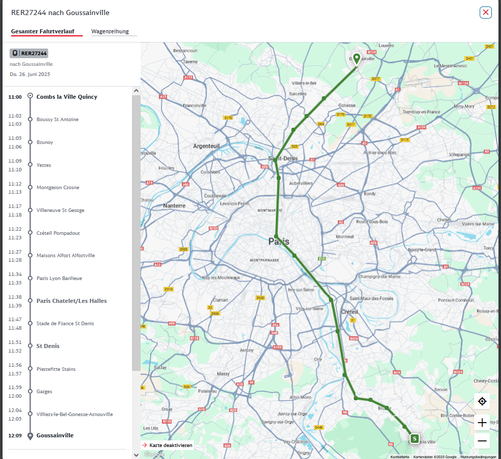Viewport: 501px width, 459px height.
Task: Zoom out the map with minus button
Action: point(482,441)
